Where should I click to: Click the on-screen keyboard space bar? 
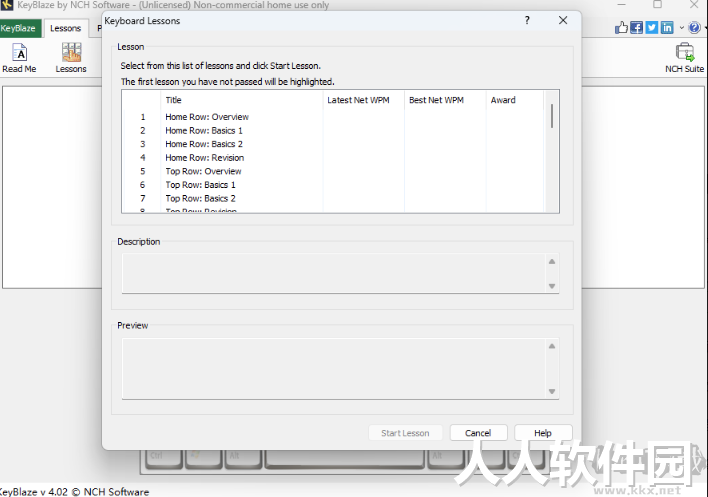click(x=345, y=458)
